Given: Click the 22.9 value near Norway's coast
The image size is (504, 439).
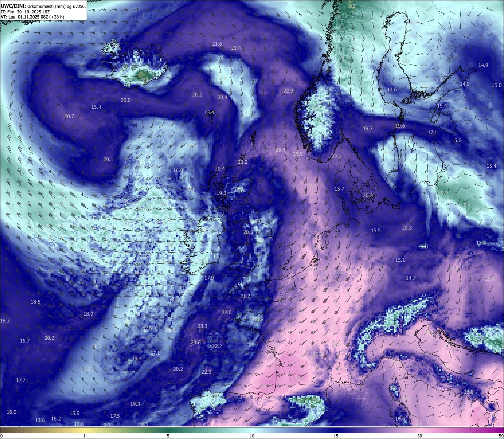Looking at the screenshot, I should pyautogui.click(x=288, y=91).
